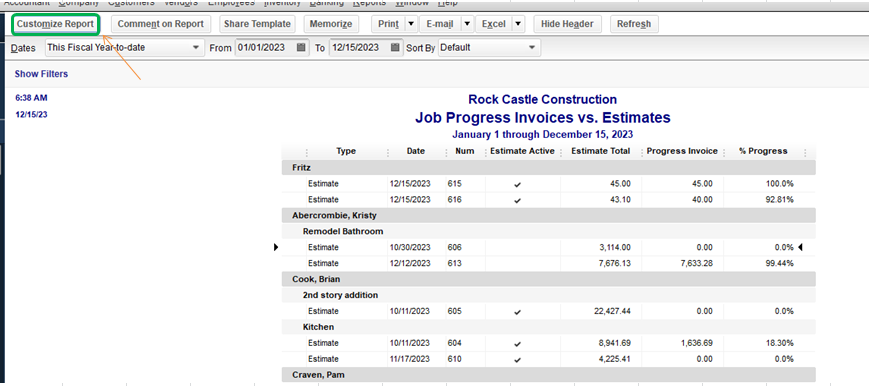Click estimate total 7,676.13

[x=615, y=263]
